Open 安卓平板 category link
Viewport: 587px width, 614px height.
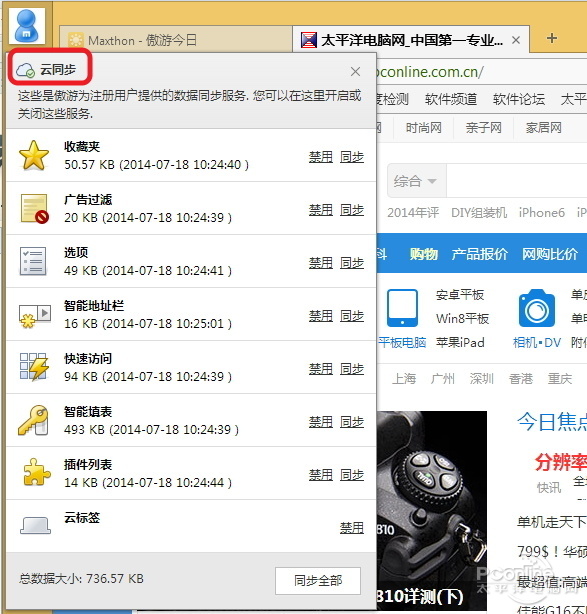pos(460,295)
